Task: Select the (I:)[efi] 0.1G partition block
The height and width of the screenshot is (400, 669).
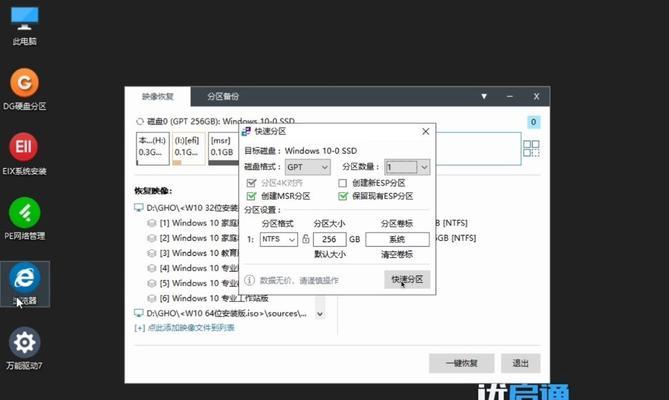Action: pyautogui.click(x=189, y=148)
